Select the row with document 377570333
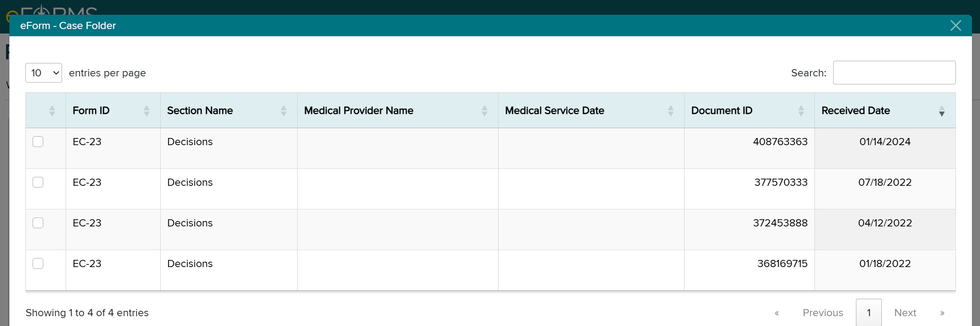This screenshot has height=326, width=980. [38, 182]
